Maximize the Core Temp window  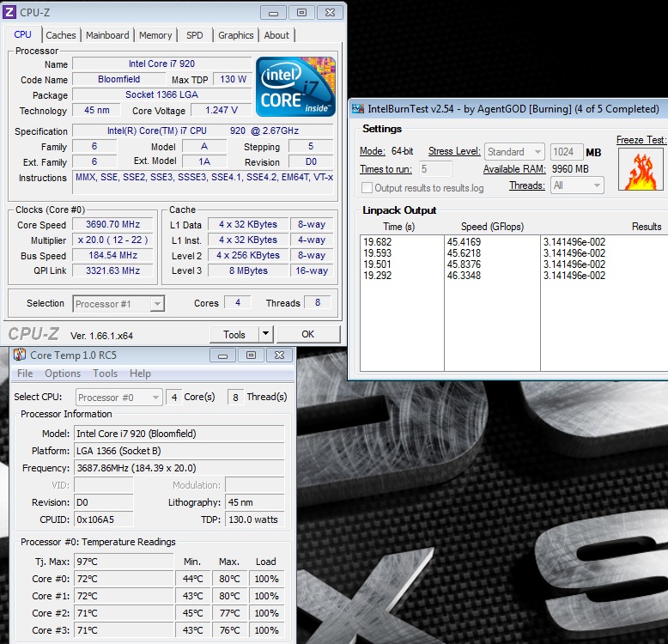pos(250,355)
